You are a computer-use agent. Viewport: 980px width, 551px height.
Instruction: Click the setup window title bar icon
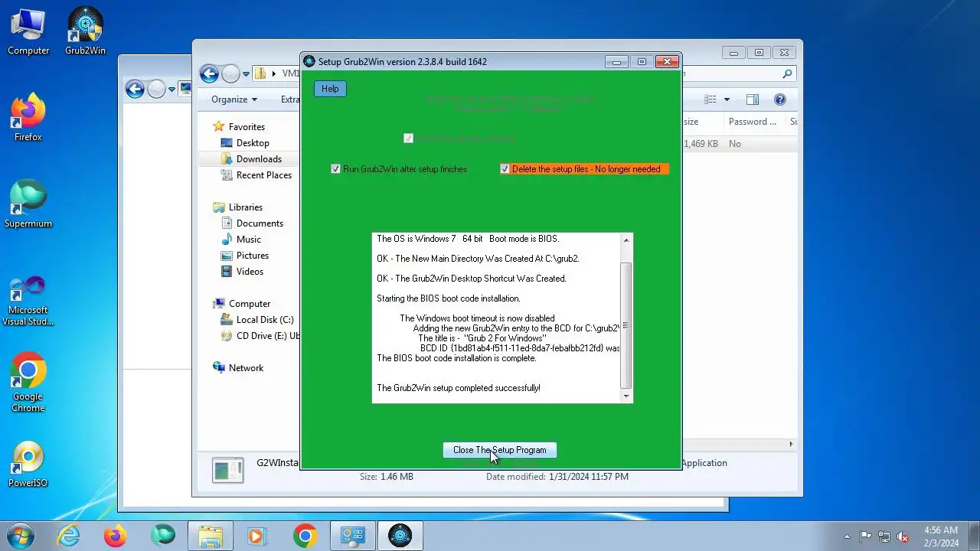click(x=309, y=62)
